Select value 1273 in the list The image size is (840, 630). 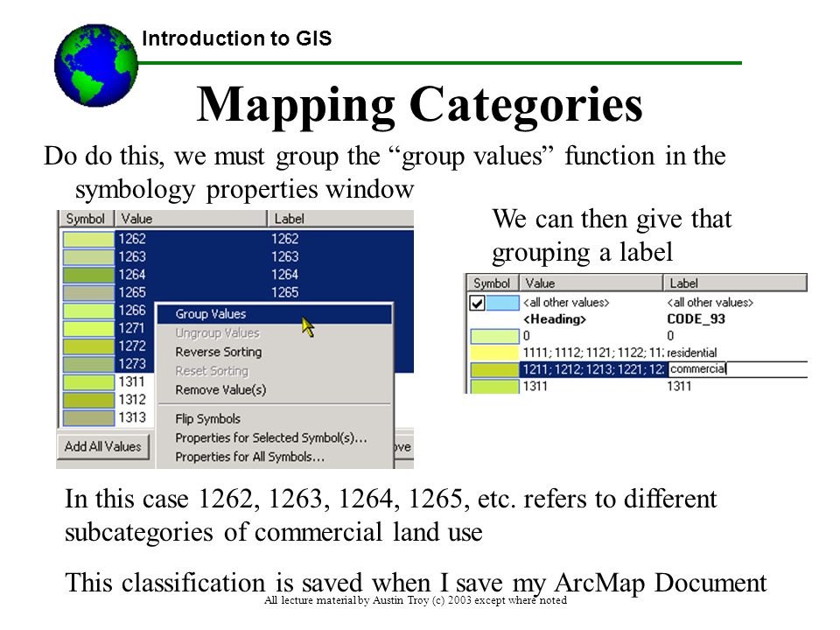point(132,364)
